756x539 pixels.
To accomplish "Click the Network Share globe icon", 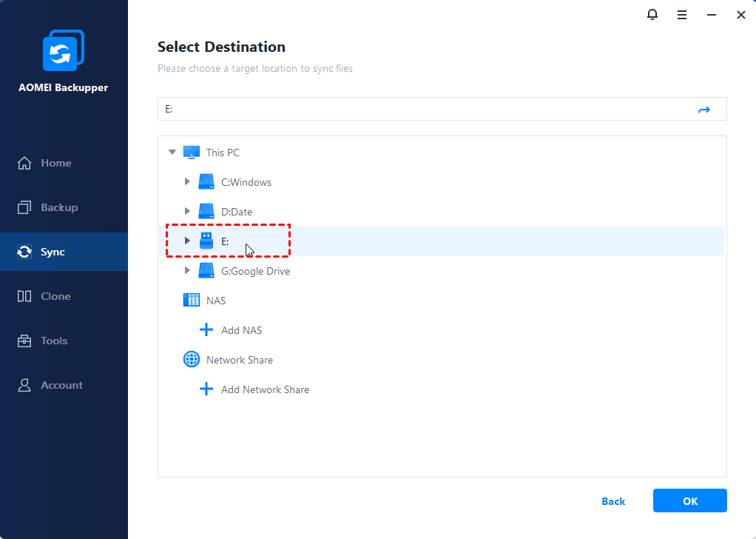I will click(192, 360).
